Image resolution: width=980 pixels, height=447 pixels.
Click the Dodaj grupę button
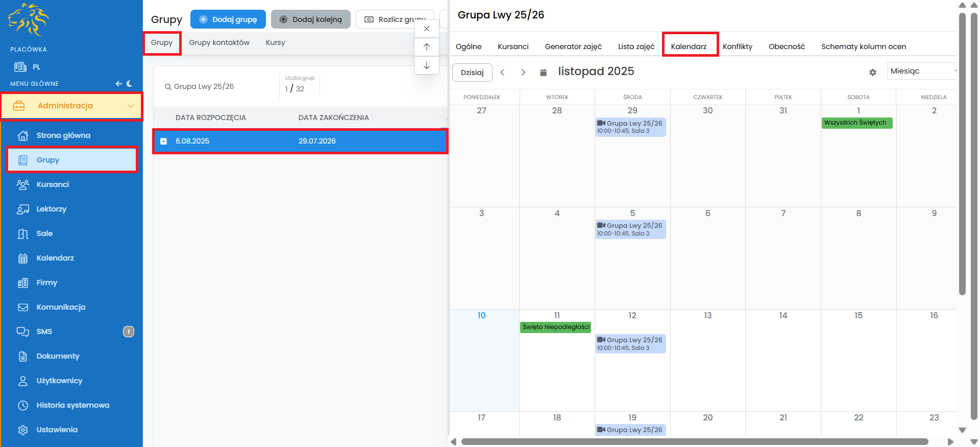[x=228, y=19]
